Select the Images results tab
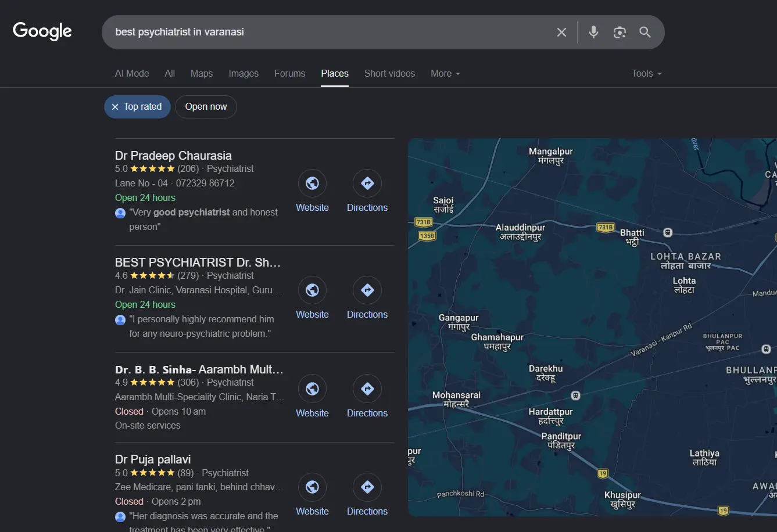 [244, 73]
